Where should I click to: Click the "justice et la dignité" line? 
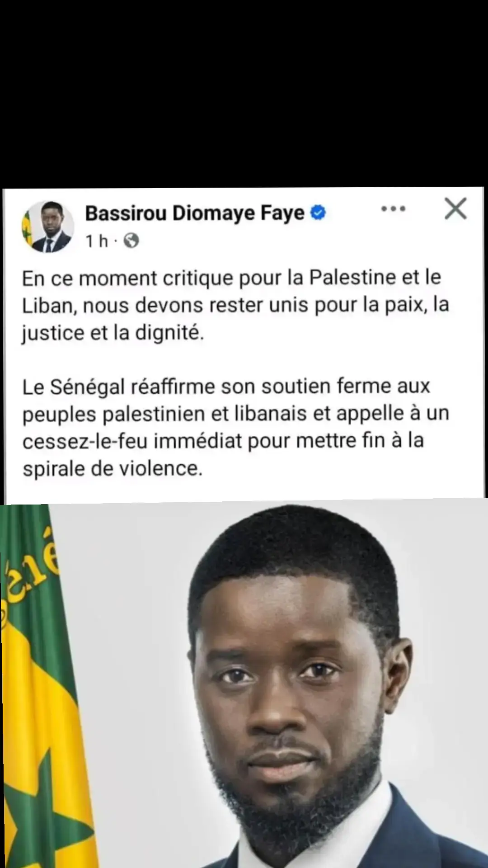[113, 333]
